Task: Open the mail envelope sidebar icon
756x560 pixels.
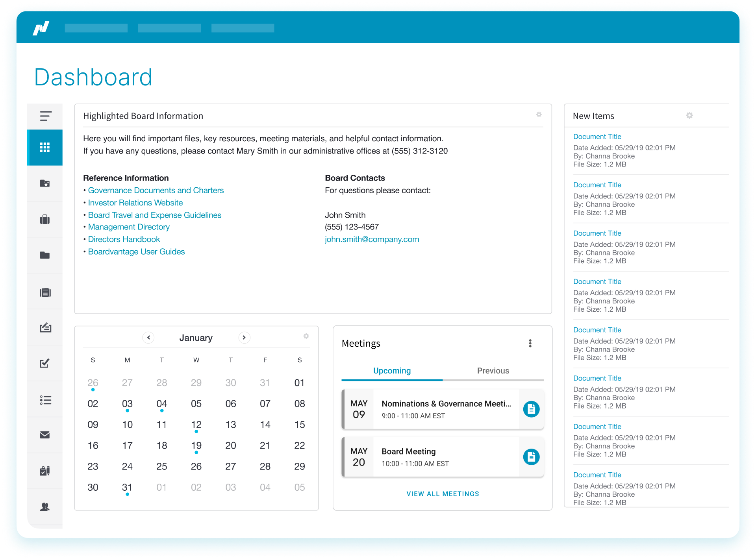Action: [45, 435]
